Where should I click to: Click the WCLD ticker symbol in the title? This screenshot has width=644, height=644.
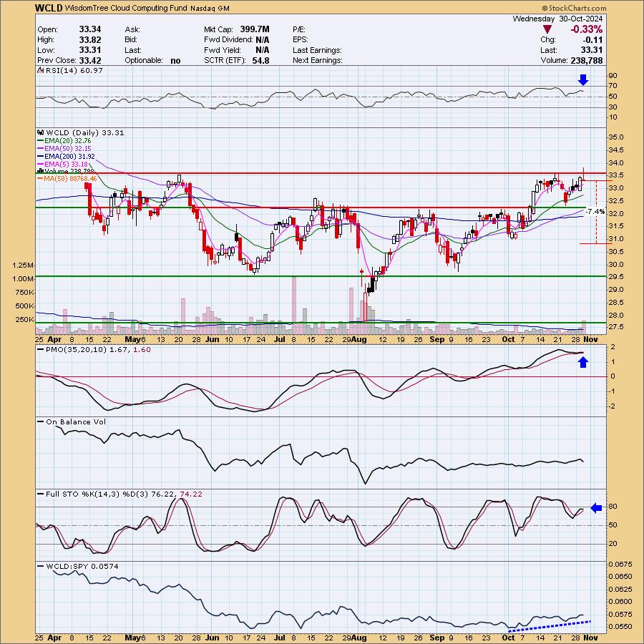point(49,8)
